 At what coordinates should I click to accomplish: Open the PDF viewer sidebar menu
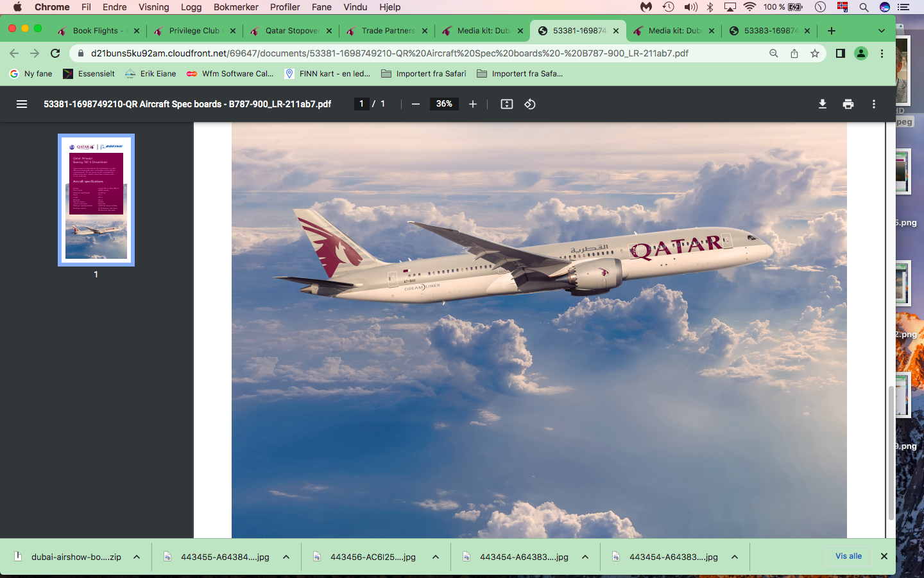click(22, 104)
